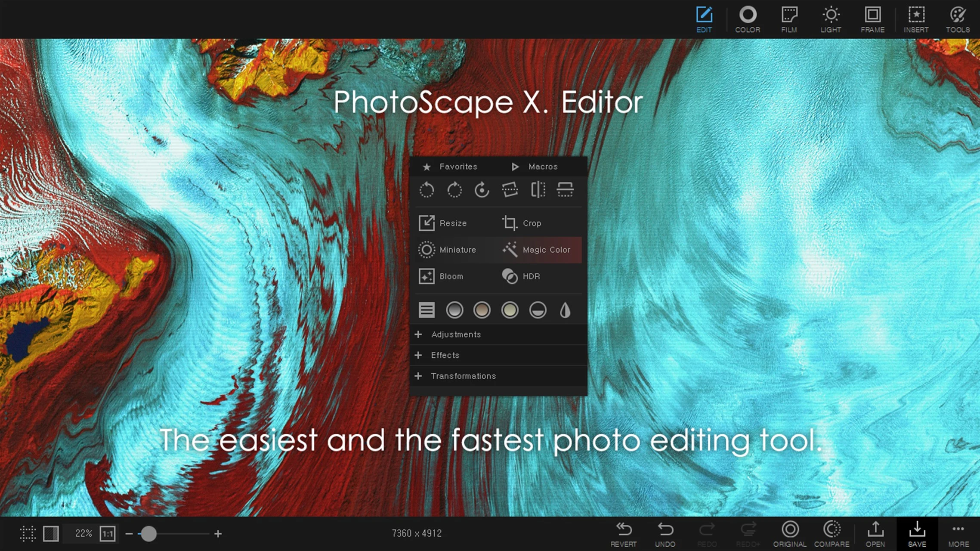Viewport: 980px width, 551px height.
Task: Select the Miniature effect
Action: [x=458, y=250]
